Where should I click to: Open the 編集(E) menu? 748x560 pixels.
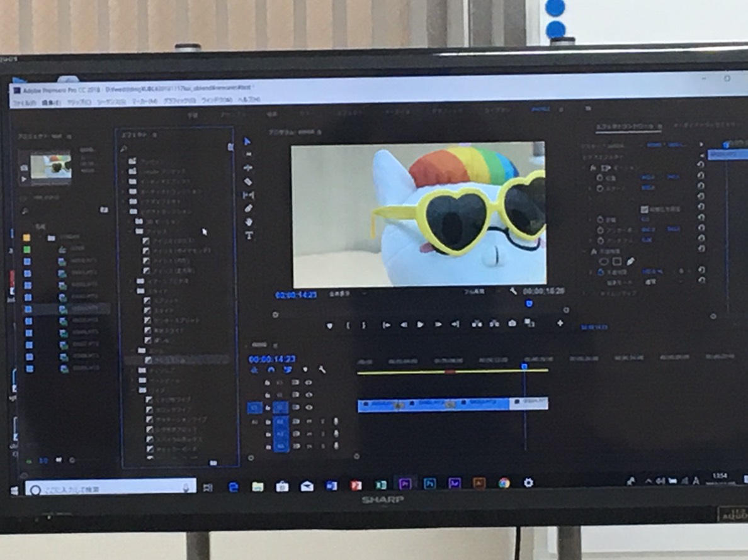tap(50, 103)
